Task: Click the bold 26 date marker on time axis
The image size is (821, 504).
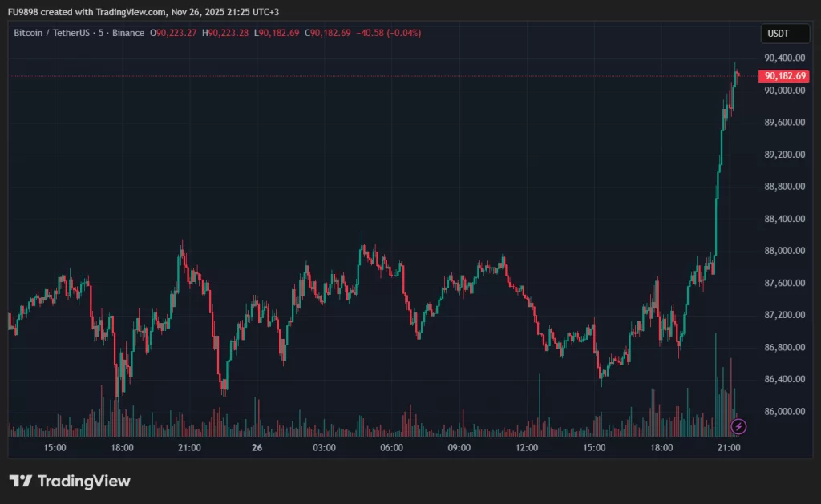Action: (x=257, y=447)
